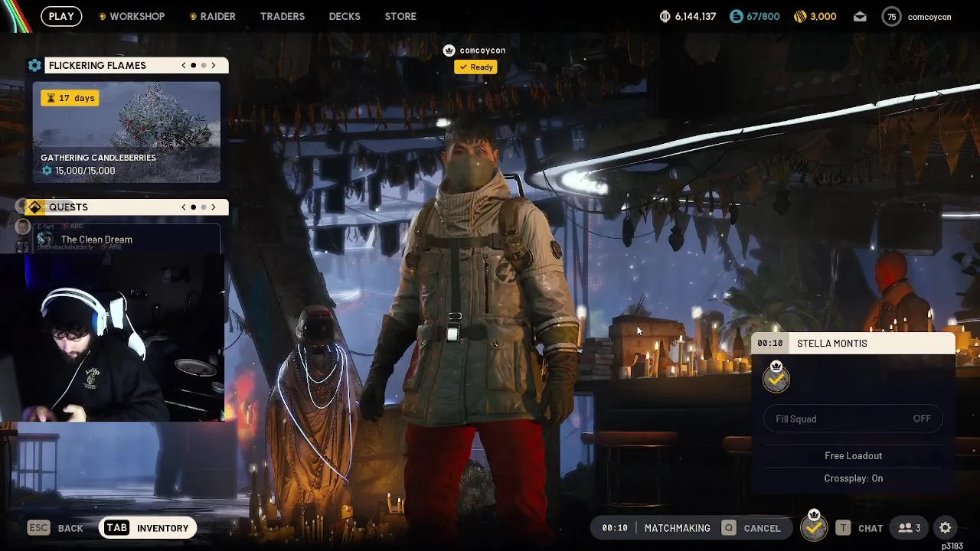Go to previous Flickering Flames page
The height and width of the screenshot is (551, 980).
click(x=184, y=66)
